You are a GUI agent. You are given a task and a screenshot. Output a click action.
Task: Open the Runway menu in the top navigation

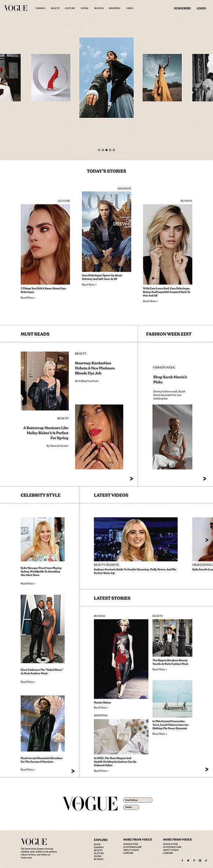point(99,8)
